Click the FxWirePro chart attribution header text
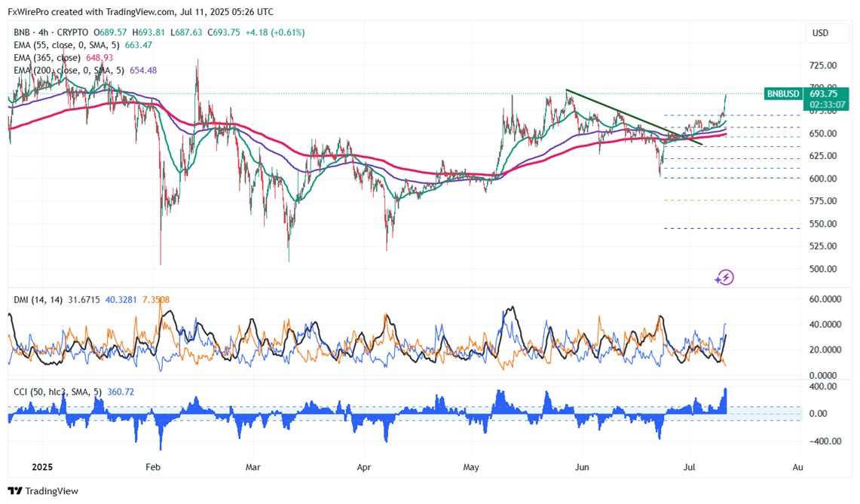Image resolution: width=860 pixels, height=504 pixels. coord(140,11)
